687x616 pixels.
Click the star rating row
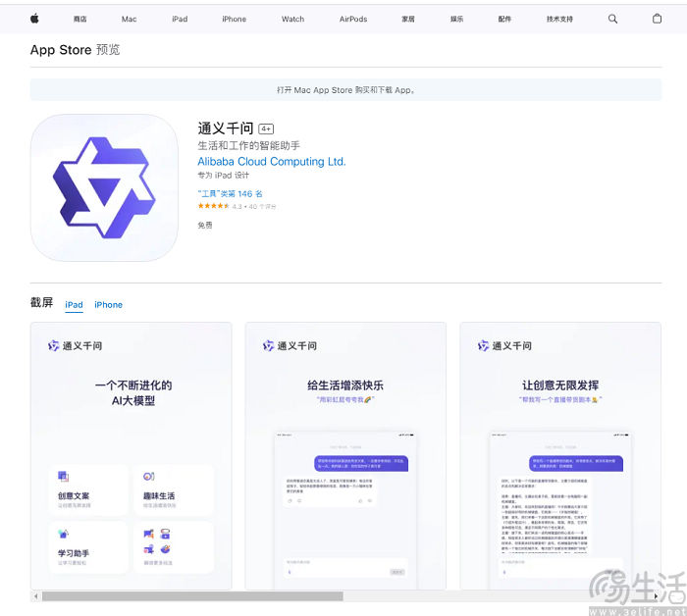coord(237,206)
